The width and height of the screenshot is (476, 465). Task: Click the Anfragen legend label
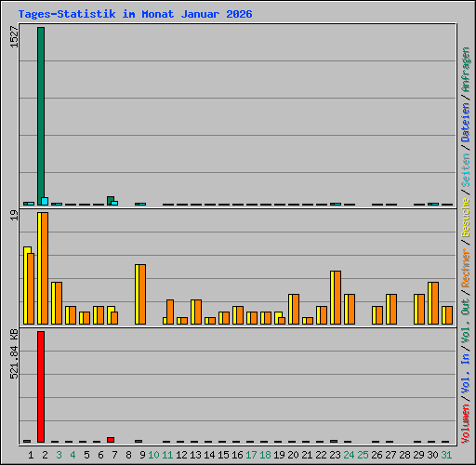click(x=466, y=69)
